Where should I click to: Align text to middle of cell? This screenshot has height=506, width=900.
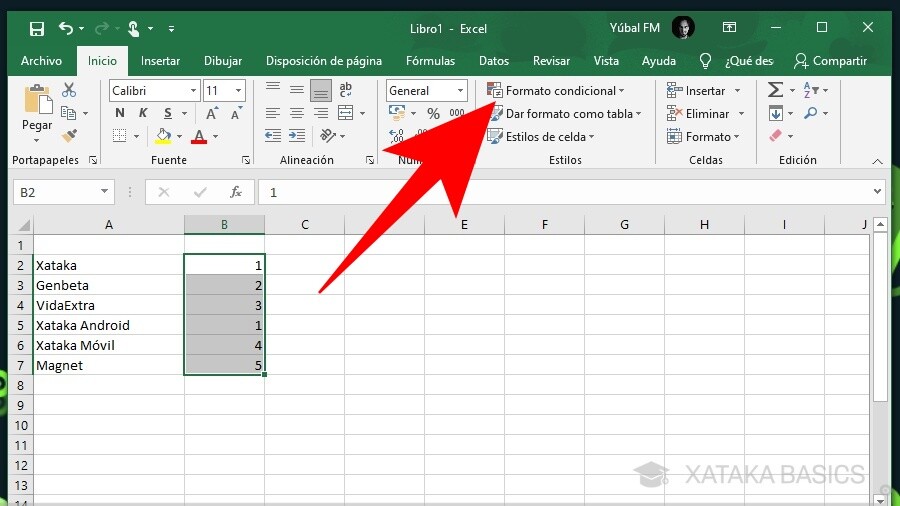pyautogui.click(x=297, y=89)
